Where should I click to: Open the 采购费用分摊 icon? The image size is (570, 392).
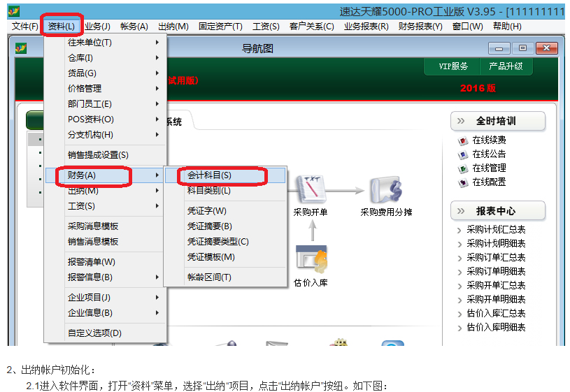[385, 189]
